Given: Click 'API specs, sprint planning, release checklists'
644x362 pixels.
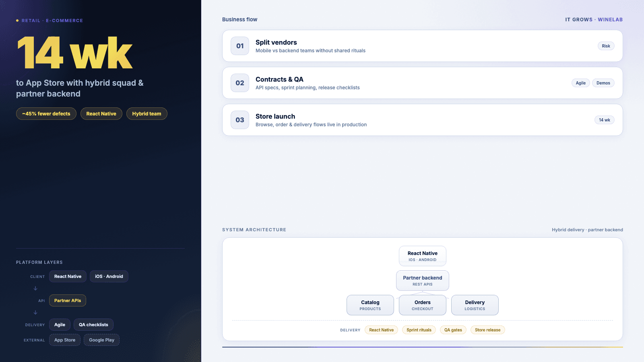Looking at the screenshot, I should pyautogui.click(x=308, y=88).
